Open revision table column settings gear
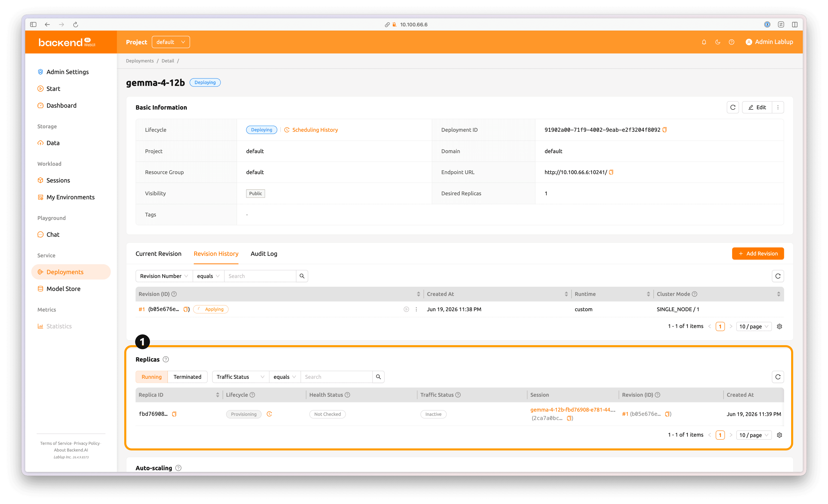 (780, 327)
